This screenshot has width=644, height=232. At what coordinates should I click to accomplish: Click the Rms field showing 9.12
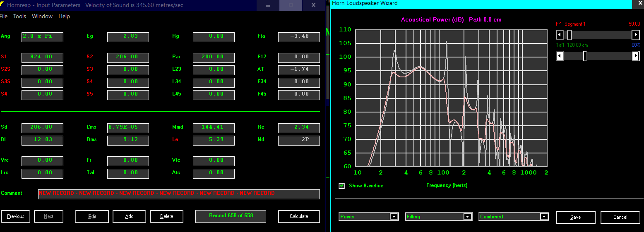pos(128,140)
